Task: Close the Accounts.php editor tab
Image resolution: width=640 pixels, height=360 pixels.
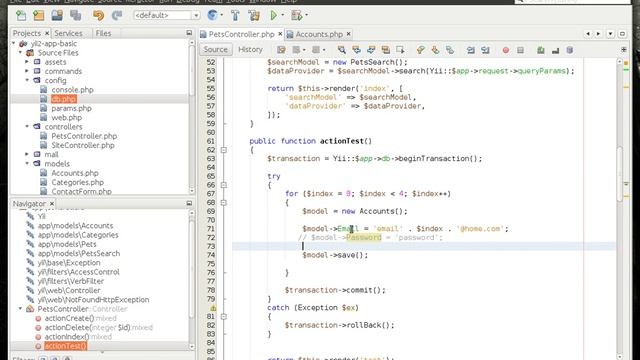Action: 349,34
